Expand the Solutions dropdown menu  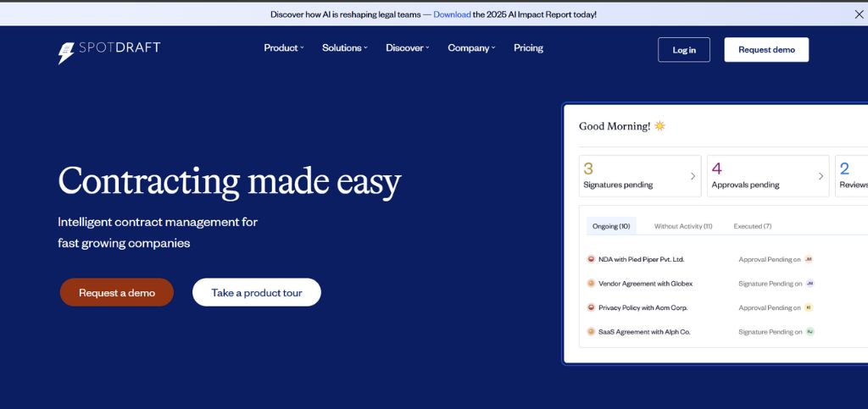[345, 48]
